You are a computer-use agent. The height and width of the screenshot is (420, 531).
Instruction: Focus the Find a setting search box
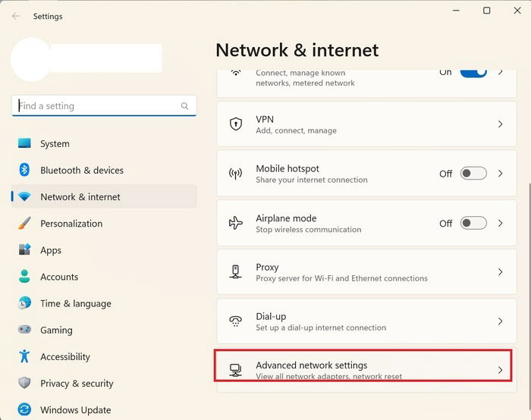click(104, 106)
